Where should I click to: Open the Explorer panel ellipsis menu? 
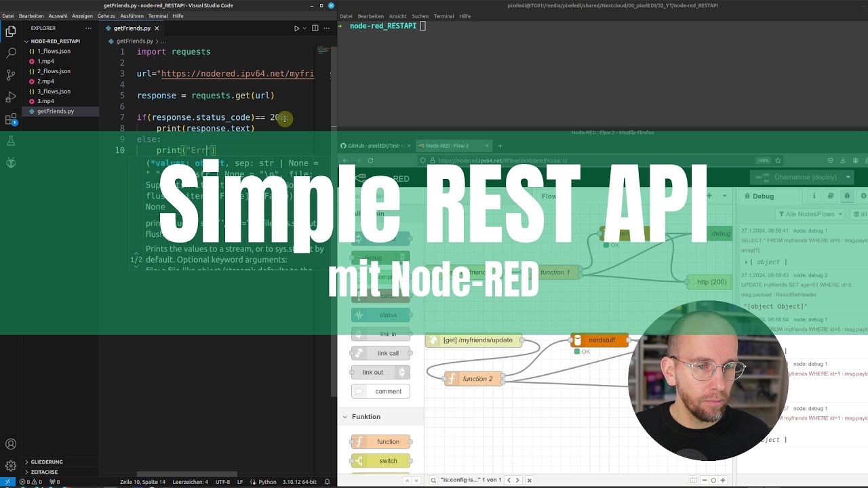coord(88,28)
